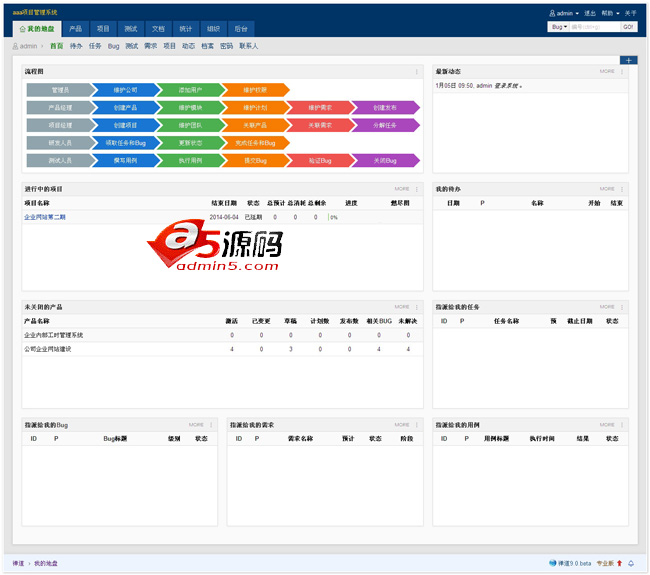The height and width of the screenshot is (575, 650).
Task: Open the Bug search type dropdown
Action: (x=558, y=27)
